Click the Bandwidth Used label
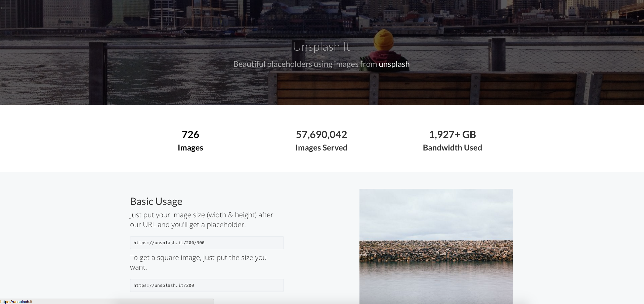The width and height of the screenshot is (644, 304). (452, 147)
